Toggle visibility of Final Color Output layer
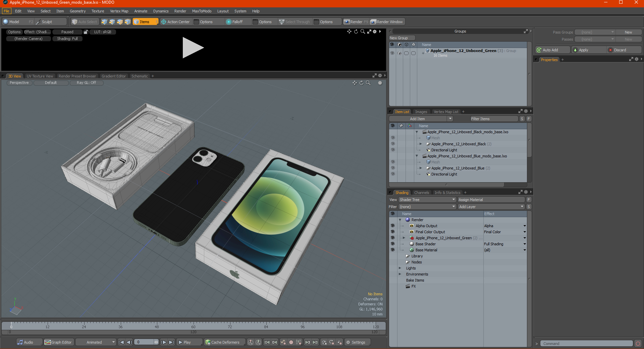This screenshot has width=644, height=349. 392,232
